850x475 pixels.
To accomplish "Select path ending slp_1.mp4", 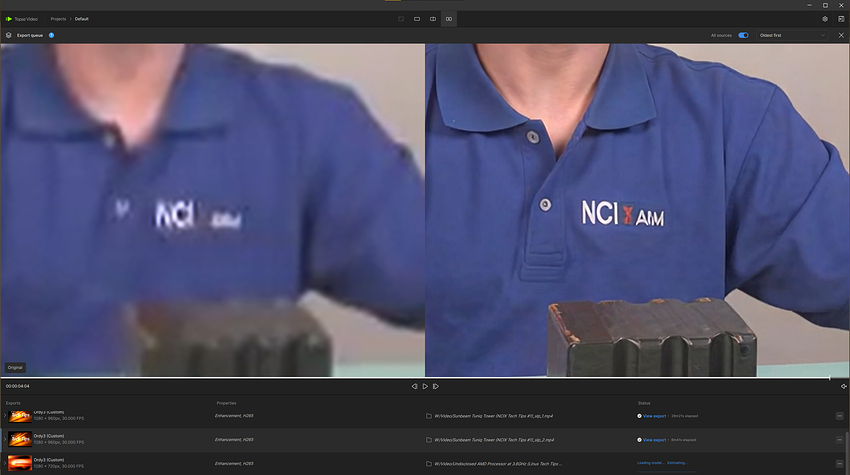I will (x=493, y=416).
